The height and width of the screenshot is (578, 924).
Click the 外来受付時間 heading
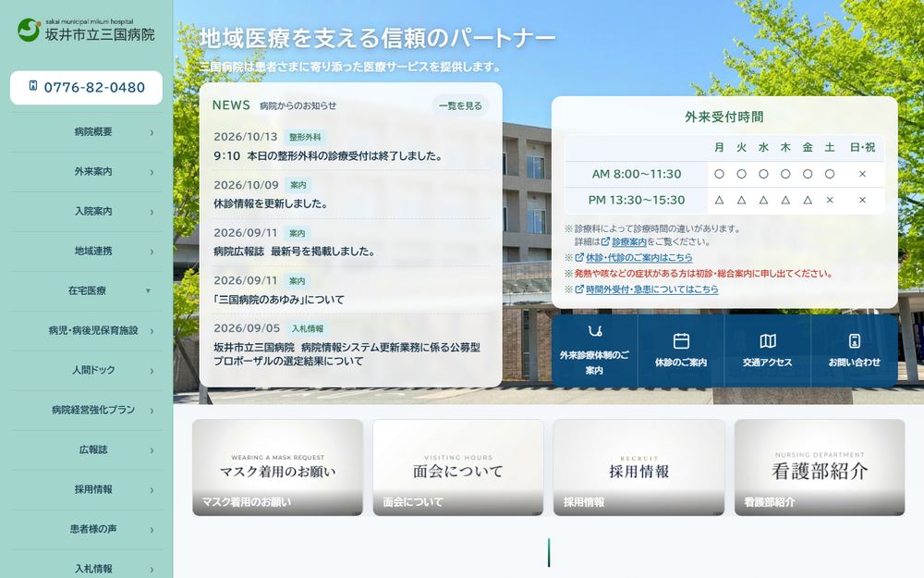coord(724,117)
